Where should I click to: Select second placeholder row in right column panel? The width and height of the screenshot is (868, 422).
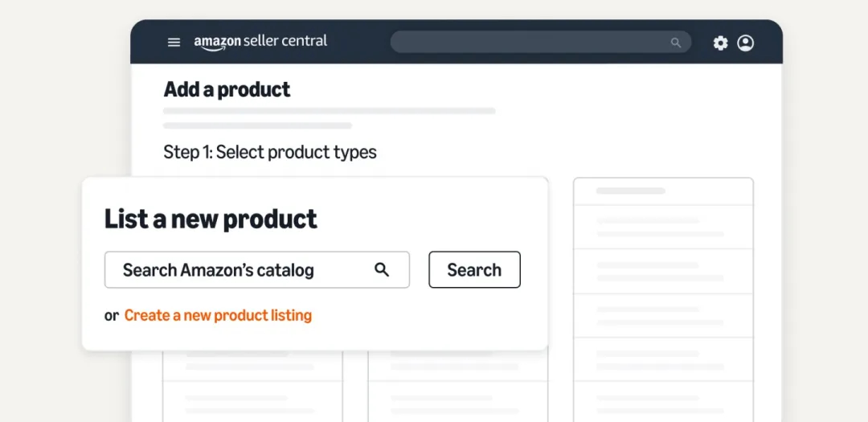(663, 227)
